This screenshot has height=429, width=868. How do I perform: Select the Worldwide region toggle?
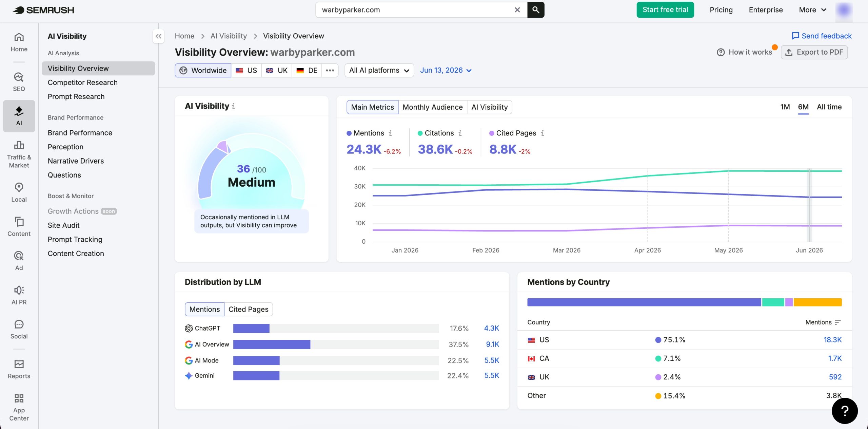[203, 70]
